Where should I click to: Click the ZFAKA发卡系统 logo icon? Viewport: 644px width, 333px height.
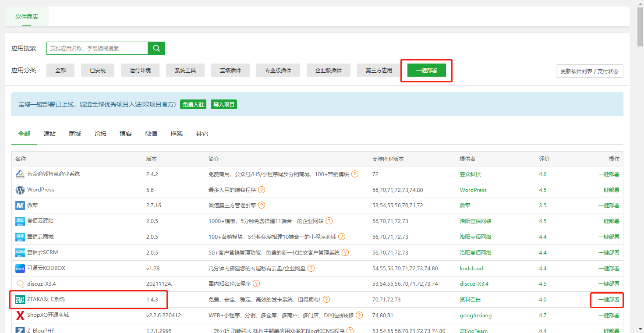[20, 300]
